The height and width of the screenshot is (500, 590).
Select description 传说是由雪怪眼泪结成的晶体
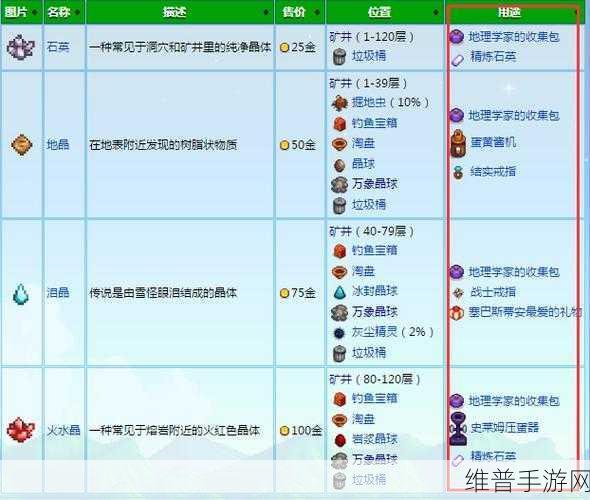click(163, 292)
